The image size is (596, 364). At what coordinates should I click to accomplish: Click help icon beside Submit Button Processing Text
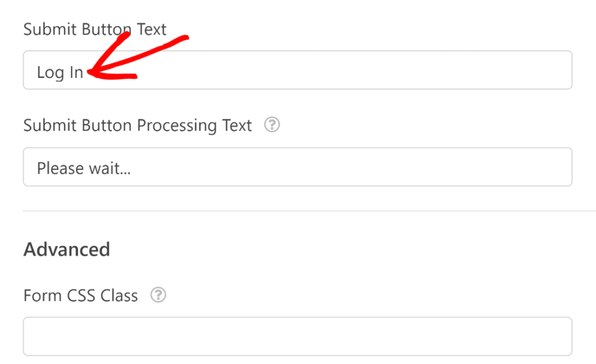(272, 125)
